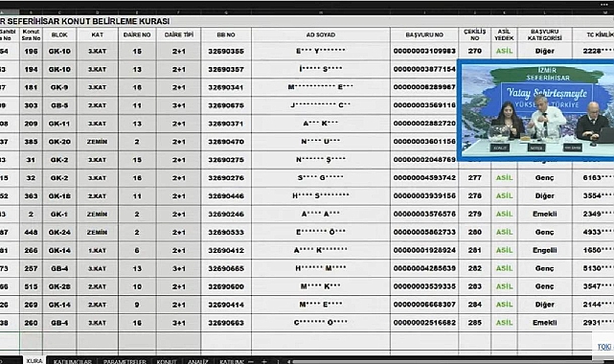Select the BLOK column header cell
This screenshot has height=364, width=614.
point(59,34)
